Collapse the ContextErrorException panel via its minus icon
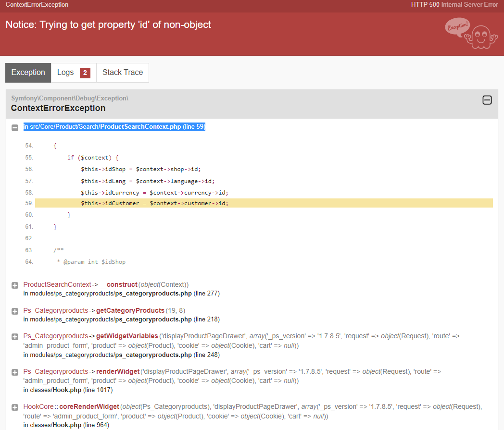The width and height of the screenshot is (504, 430). coord(487,100)
